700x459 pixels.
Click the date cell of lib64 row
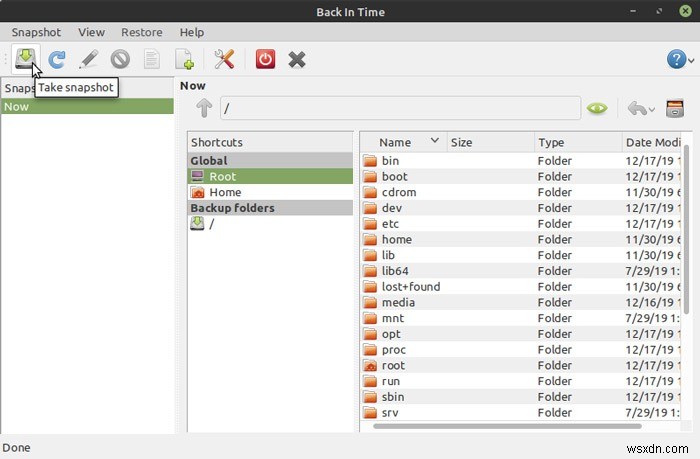(652, 271)
